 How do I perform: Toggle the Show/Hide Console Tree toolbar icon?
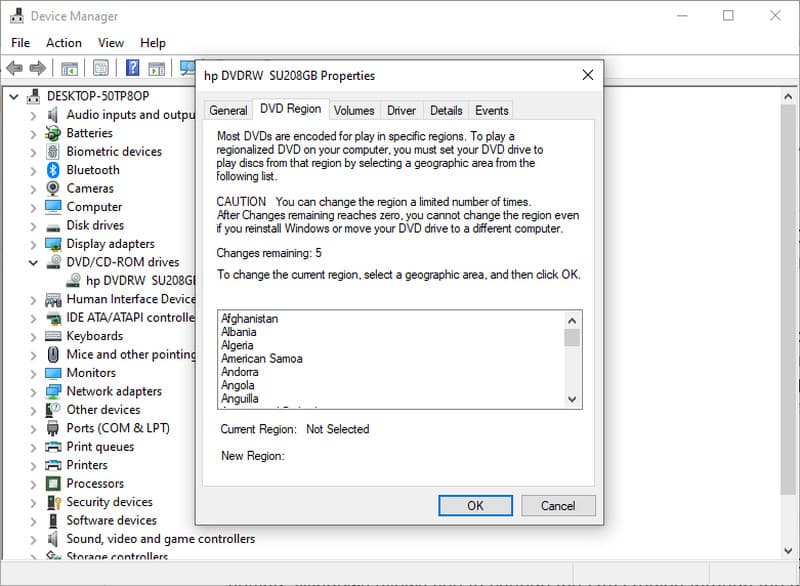click(x=69, y=68)
